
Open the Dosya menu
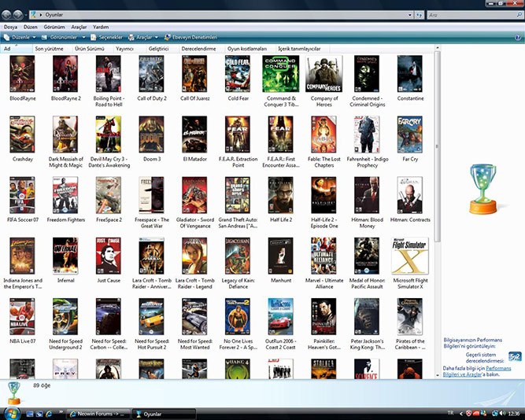(x=10, y=27)
